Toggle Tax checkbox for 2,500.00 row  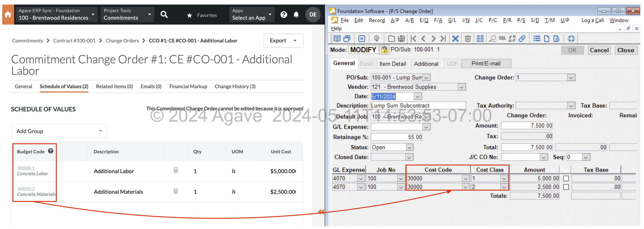point(566,187)
